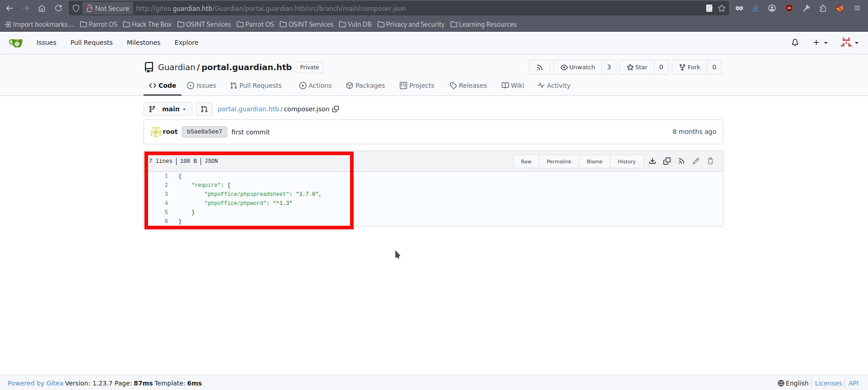Open commit b5ae8a5ee7 link
This screenshot has width=868, height=390.
click(205, 132)
